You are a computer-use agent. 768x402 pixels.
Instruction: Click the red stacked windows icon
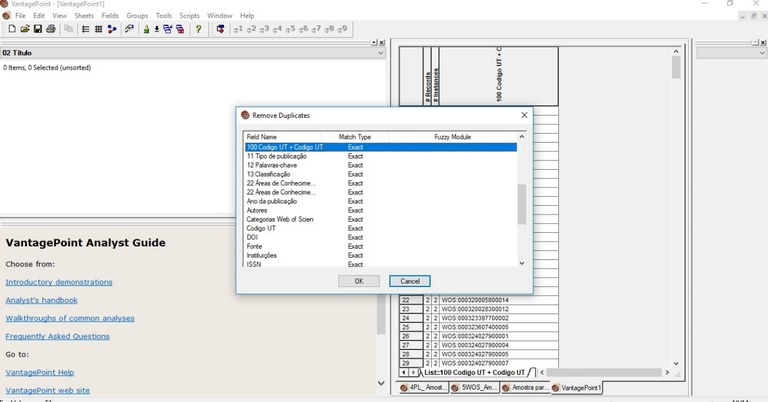pos(180,29)
